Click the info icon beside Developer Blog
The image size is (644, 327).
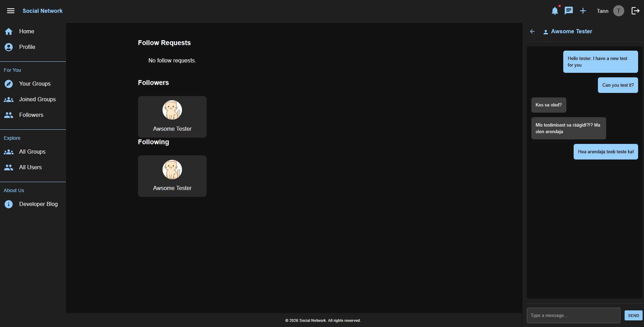point(8,204)
